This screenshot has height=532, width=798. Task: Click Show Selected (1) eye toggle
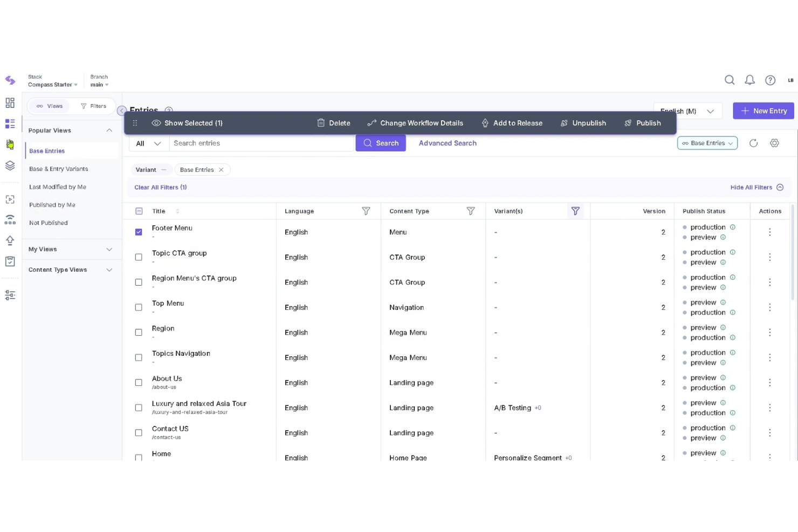tap(187, 123)
